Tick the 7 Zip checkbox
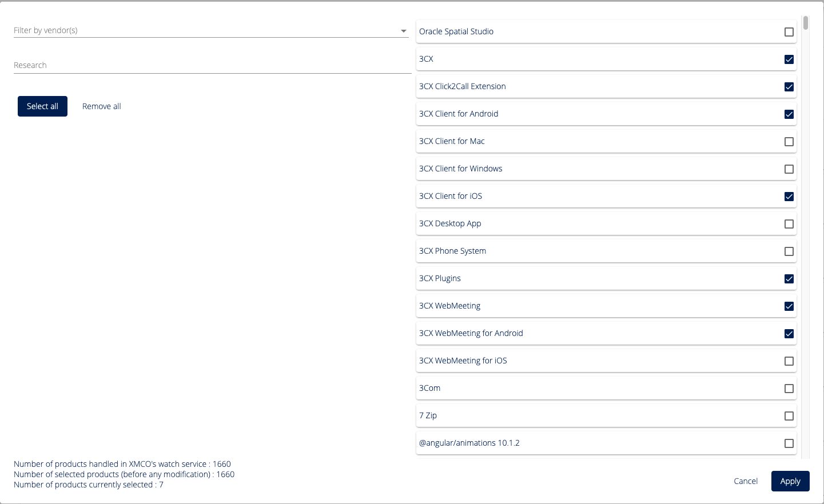This screenshot has height=504, width=824. (789, 416)
